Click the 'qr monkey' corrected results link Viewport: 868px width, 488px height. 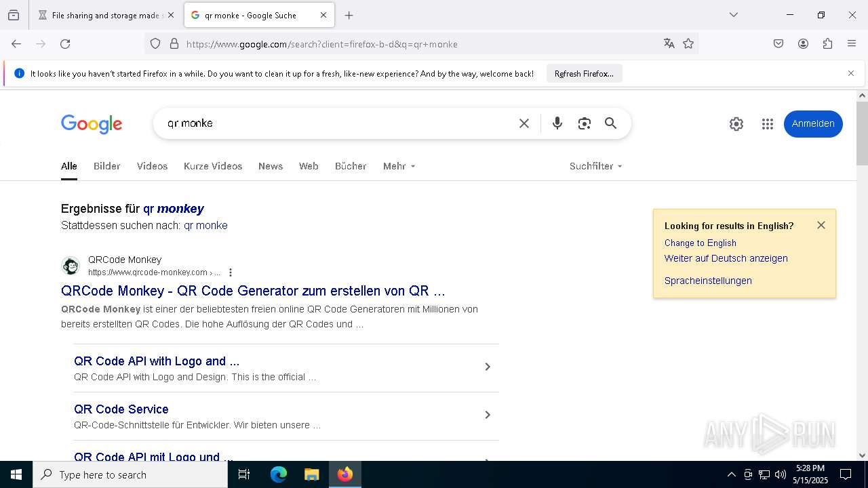click(x=174, y=209)
